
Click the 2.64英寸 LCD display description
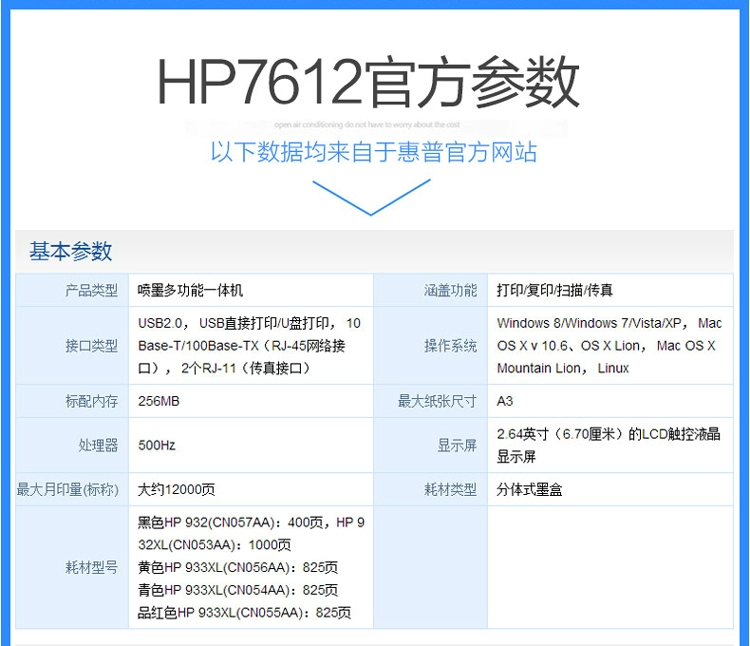click(608, 445)
